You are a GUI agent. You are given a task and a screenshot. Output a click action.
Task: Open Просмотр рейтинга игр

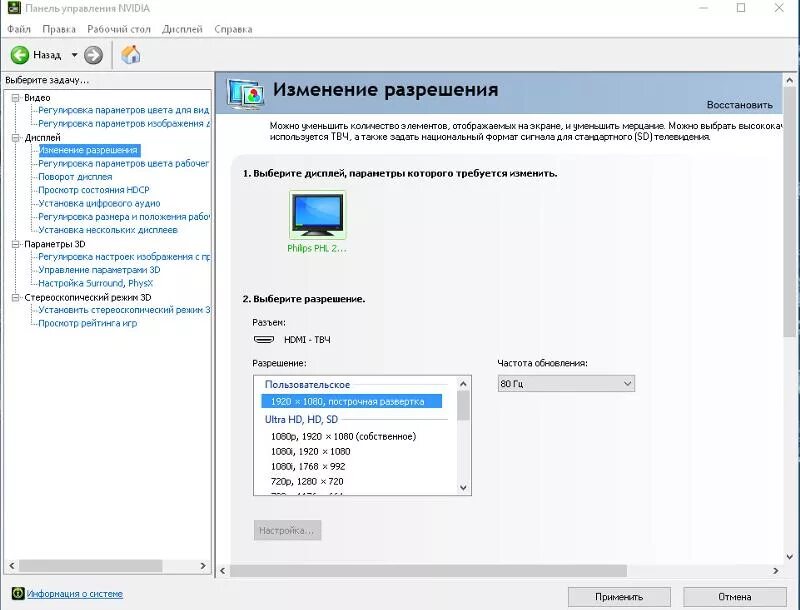[x=87, y=323]
